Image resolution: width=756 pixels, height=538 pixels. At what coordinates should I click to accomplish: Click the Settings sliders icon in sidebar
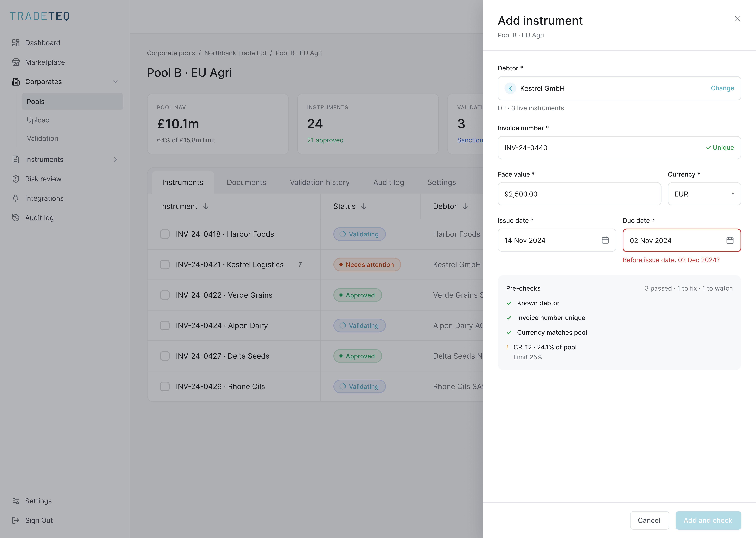[16, 501]
